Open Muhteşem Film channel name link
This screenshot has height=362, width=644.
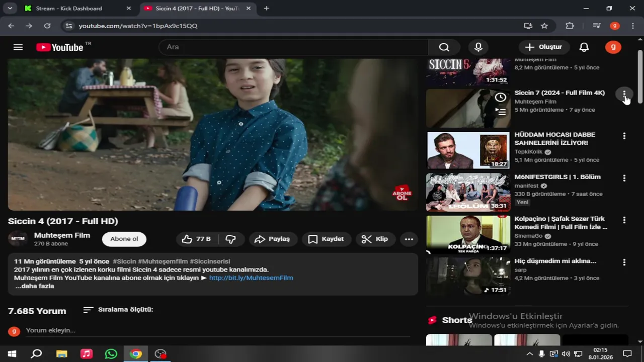(62, 235)
